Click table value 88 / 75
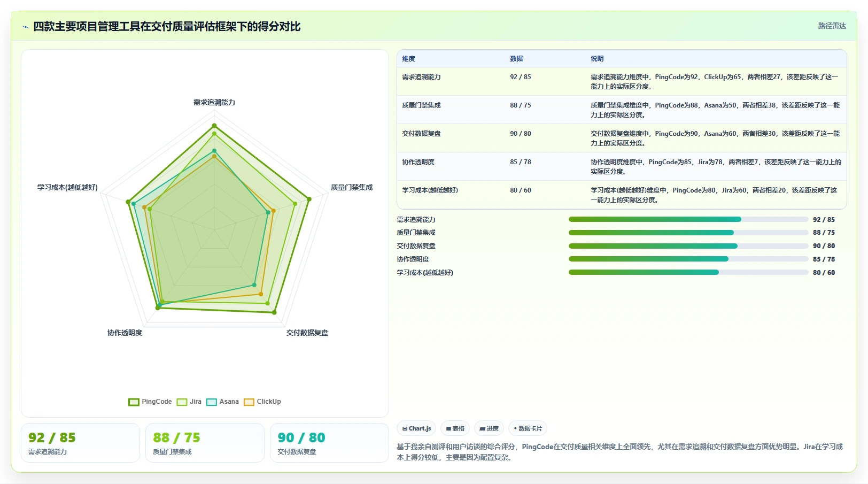The image size is (868, 484). point(520,105)
